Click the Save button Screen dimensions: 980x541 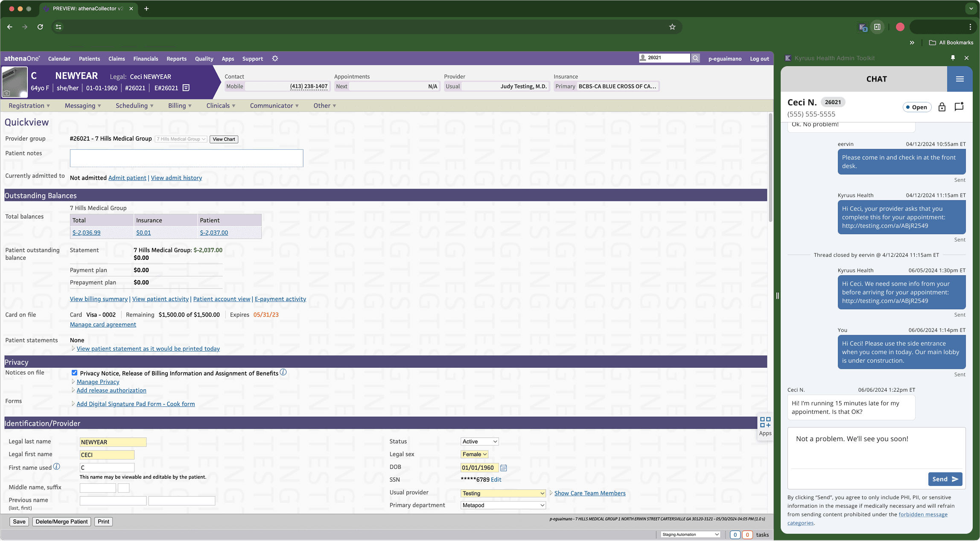click(x=19, y=521)
